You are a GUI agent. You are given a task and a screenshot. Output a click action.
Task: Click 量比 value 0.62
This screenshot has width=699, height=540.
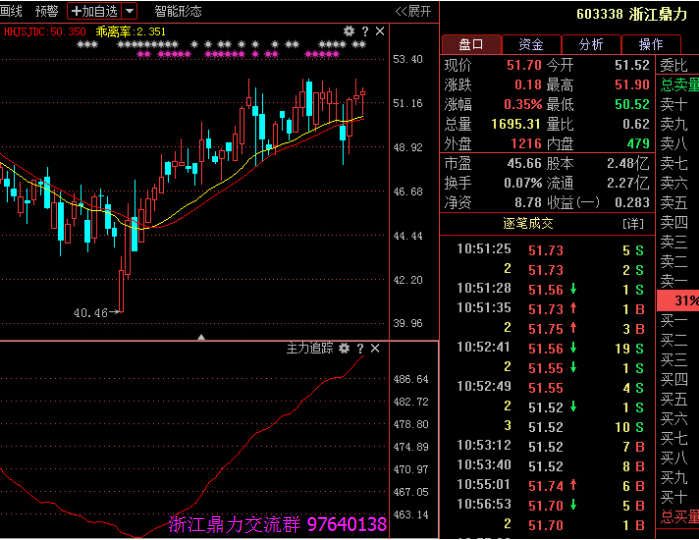pos(636,124)
